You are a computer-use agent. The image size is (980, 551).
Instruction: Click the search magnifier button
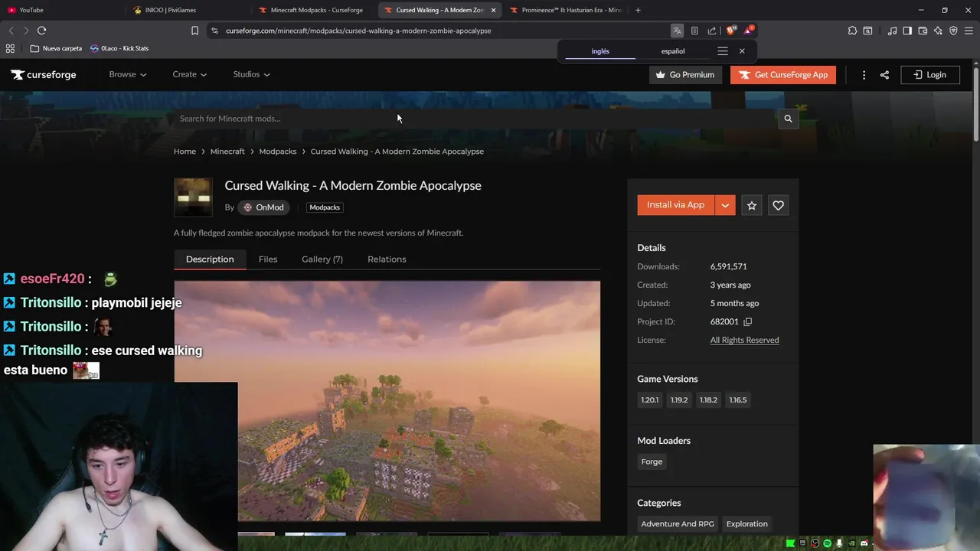[788, 119]
